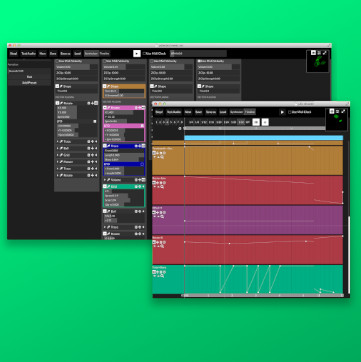Image resolution: width=361 pixels, height=362 pixels.
Task: Click the text field beside Use Midi Clock in back window
Action: (x=199, y=54)
